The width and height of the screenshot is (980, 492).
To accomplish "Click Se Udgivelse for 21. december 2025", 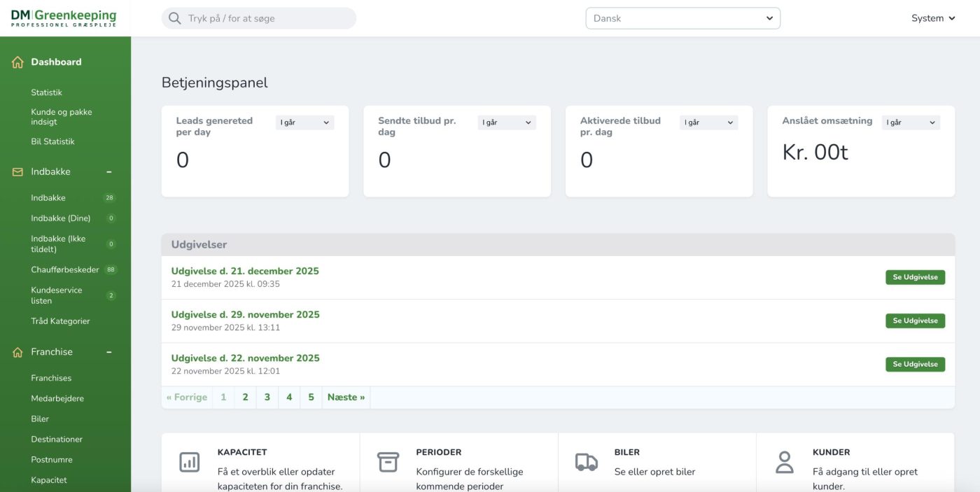I will coord(915,278).
